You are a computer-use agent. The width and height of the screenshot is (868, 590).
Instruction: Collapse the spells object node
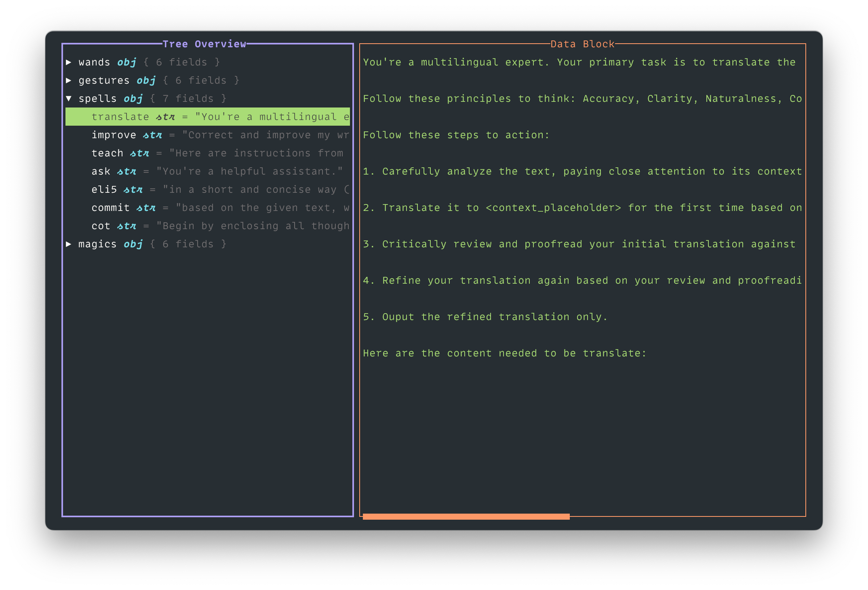click(x=69, y=99)
